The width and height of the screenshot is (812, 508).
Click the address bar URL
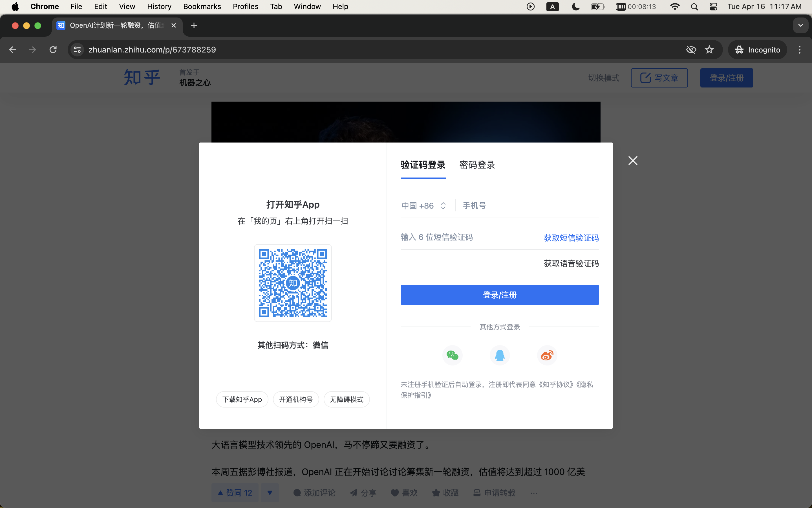tap(152, 50)
